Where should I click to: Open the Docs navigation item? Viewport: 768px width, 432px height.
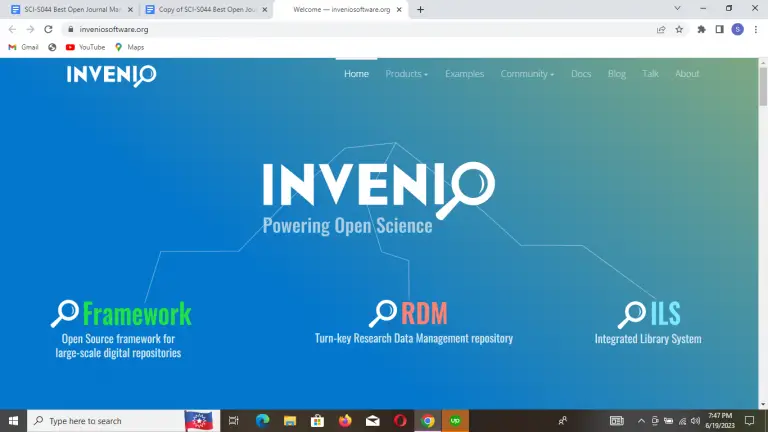tap(581, 74)
